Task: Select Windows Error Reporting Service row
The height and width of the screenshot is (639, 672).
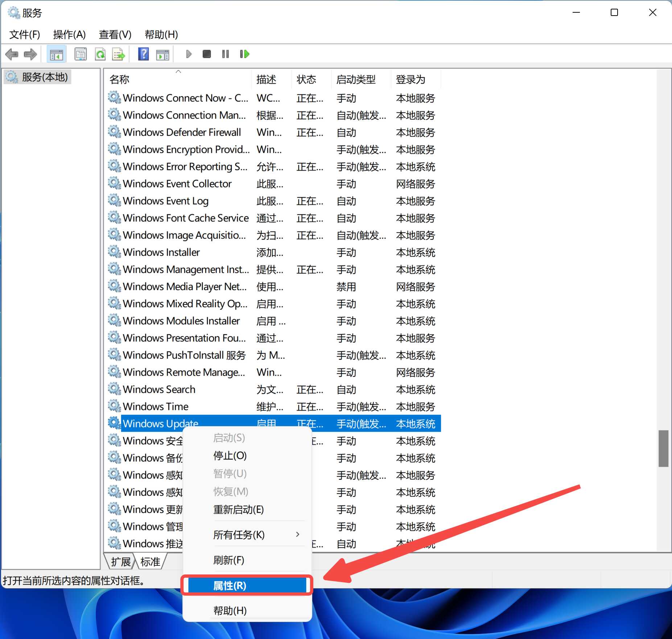Action: (273, 166)
